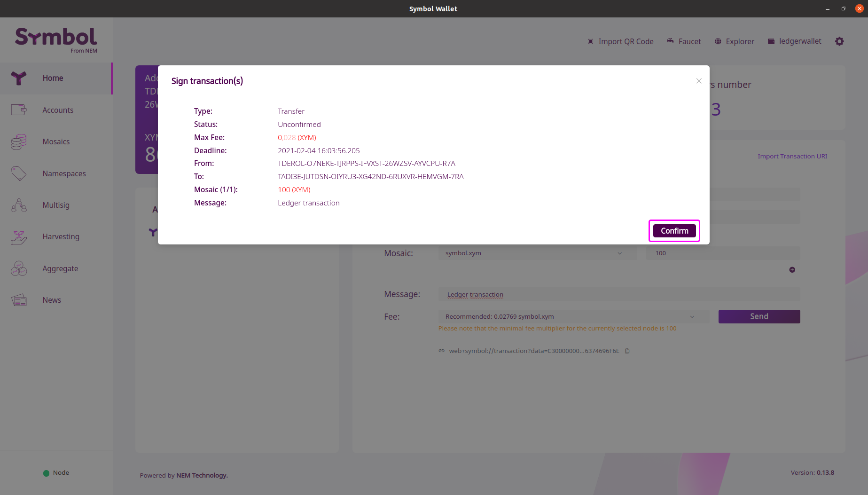The height and width of the screenshot is (495, 868).
Task: Click the web+symbol transaction URI text
Action: point(534,351)
